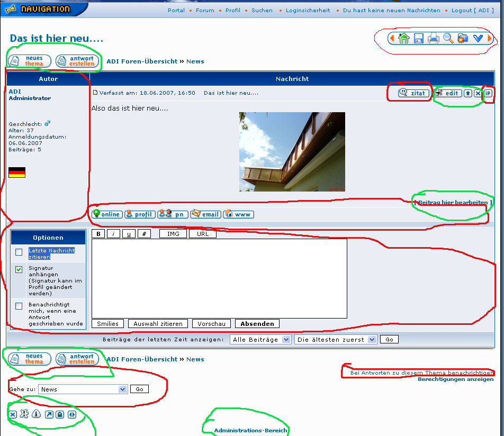Open search with the magnifying glass icon
Viewport: 504px width, 436px height.
[448, 38]
